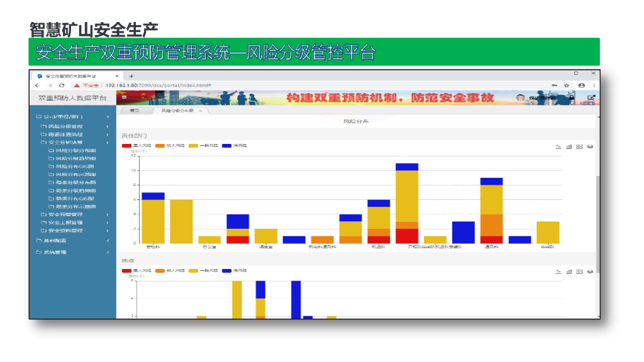Screen dimensions: 644x362
Task: Close the 风险分级分布图 tab
Action: tap(201, 111)
